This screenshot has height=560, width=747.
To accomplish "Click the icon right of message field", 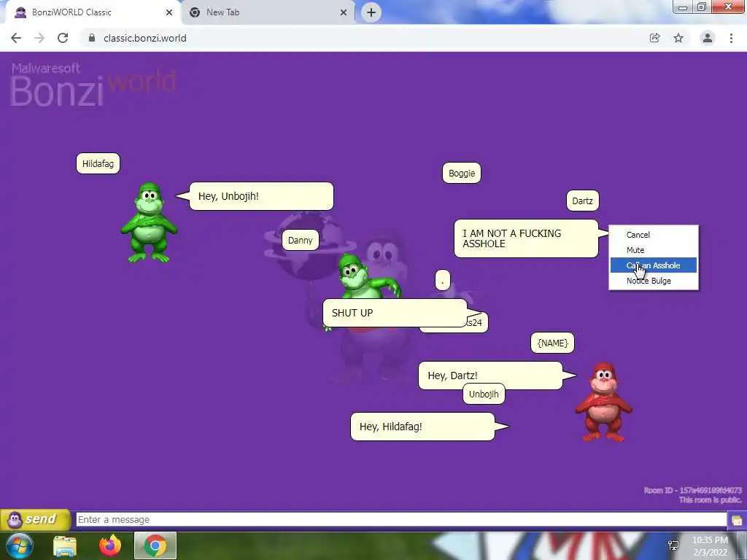I will (737, 520).
